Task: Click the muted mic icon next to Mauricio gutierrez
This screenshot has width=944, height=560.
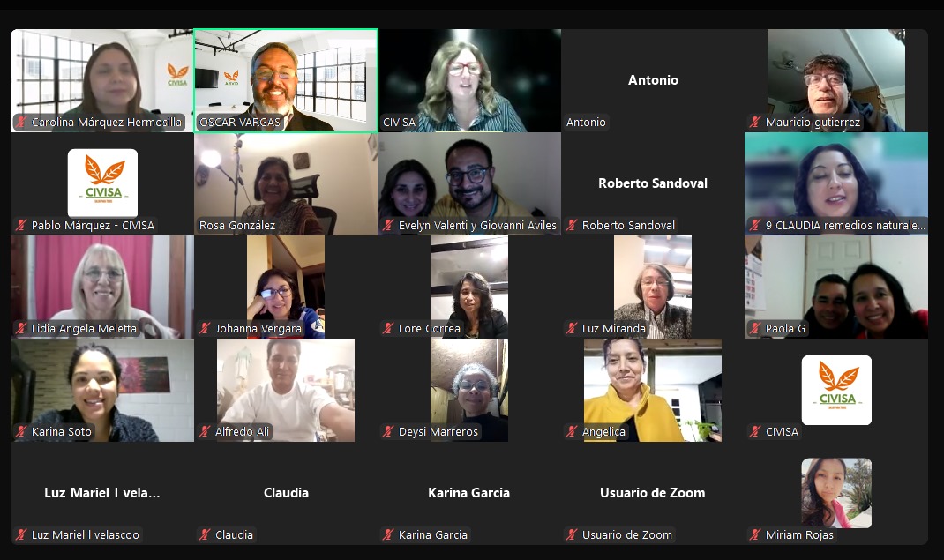Action: (755, 122)
